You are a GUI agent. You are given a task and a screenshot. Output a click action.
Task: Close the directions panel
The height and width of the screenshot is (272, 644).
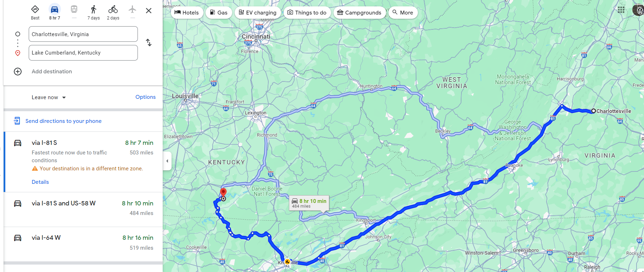(x=149, y=11)
